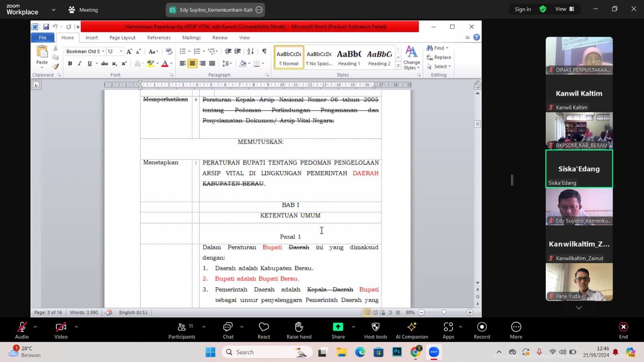Viewport: 644px width, 362px height.
Task: Switch to Mailings ribbon tab
Action: [191, 37]
